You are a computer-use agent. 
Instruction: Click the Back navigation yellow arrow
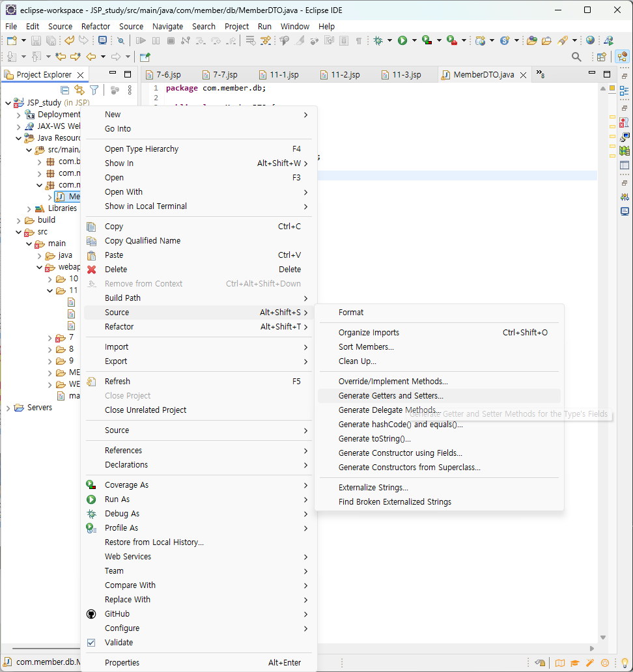pyautogui.click(x=91, y=57)
